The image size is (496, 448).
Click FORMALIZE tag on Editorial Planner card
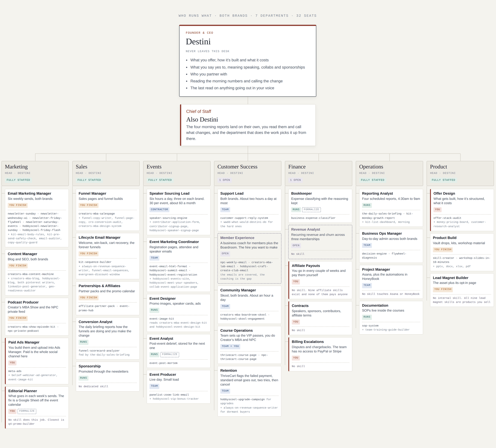click(27, 411)
